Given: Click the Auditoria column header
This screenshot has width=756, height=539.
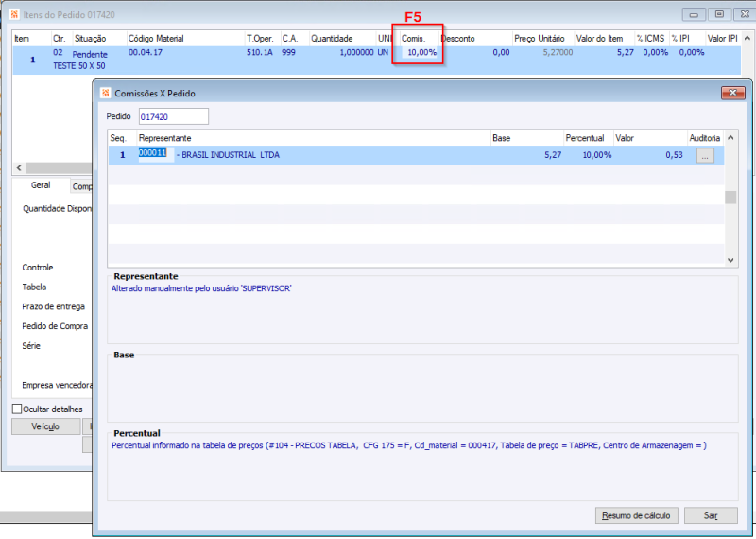Looking at the screenshot, I should click(x=705, y=138).
